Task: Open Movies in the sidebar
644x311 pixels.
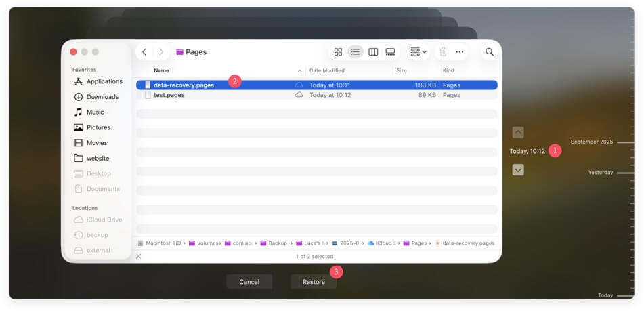Action: point(91,143)
